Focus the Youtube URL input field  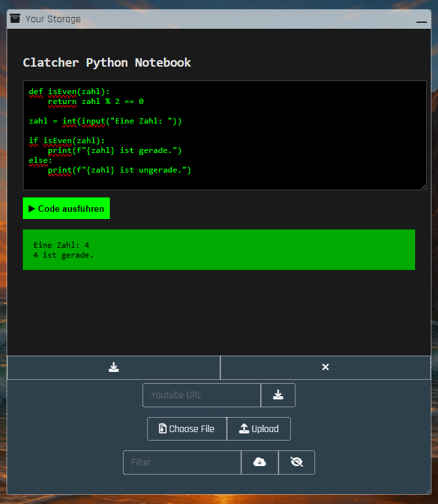coord(202,395)
